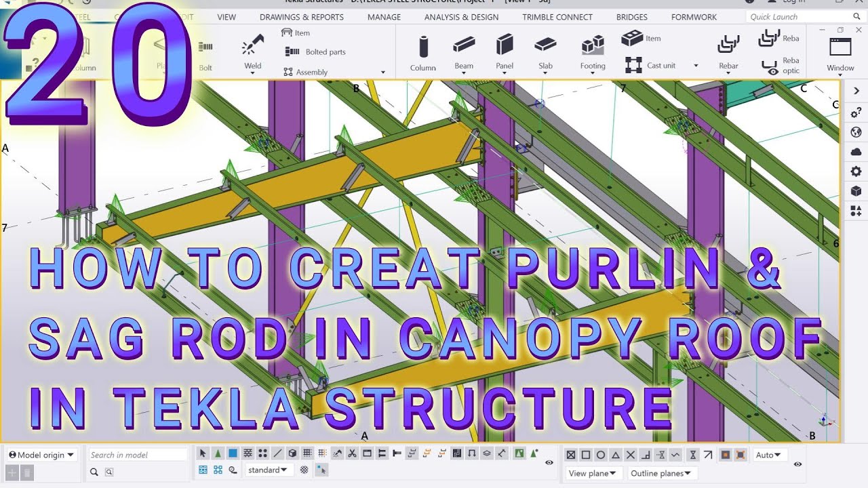
Task: Toggle the select connections green-cone switch
Action: pos(218,453)
